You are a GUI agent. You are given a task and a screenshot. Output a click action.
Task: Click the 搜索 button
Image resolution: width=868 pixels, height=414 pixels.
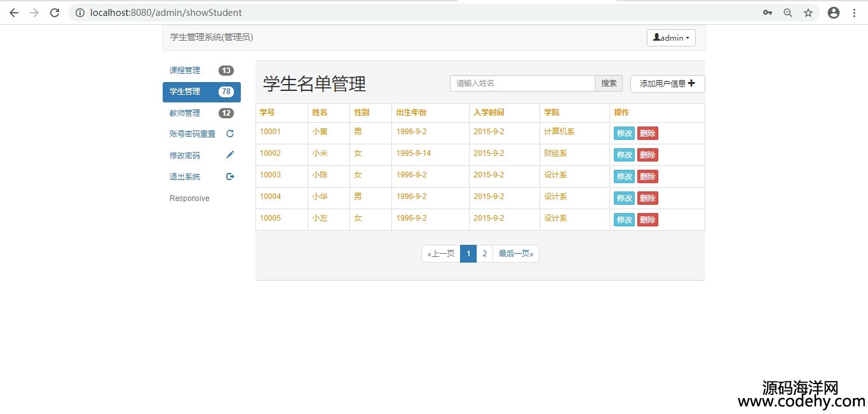pos(609,83)
